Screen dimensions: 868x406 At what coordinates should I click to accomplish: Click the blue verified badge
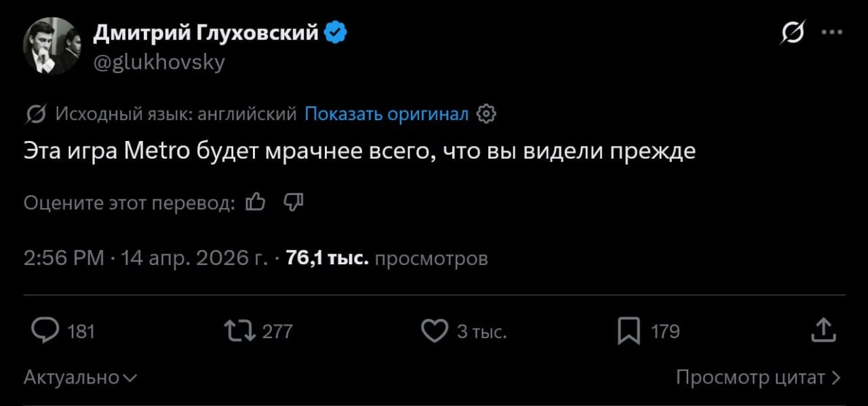[x=334, y=30]
